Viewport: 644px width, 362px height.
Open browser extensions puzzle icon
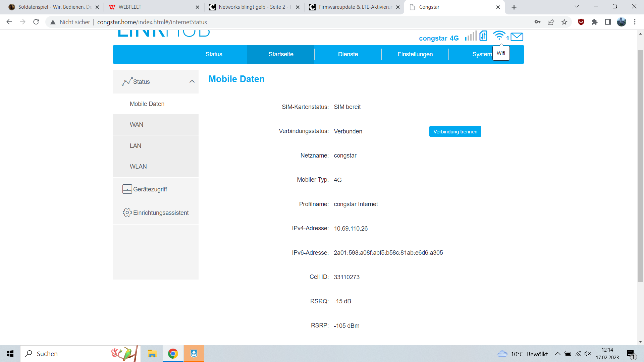[x=594, y=22]
